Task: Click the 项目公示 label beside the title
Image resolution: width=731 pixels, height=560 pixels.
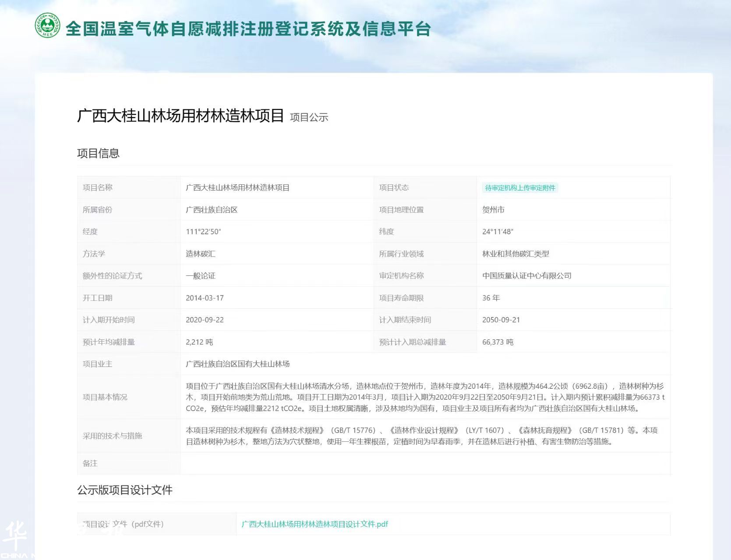Action: pyautogui.click(x=309, y=118)
